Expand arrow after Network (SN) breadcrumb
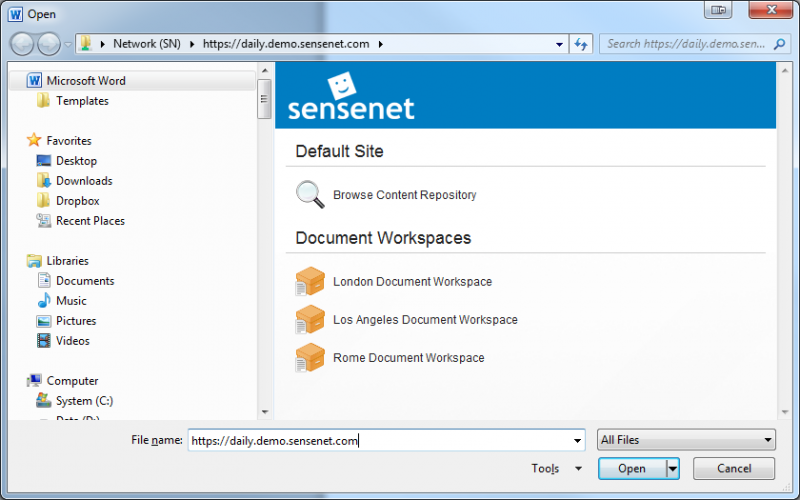 tap(192, 44)
